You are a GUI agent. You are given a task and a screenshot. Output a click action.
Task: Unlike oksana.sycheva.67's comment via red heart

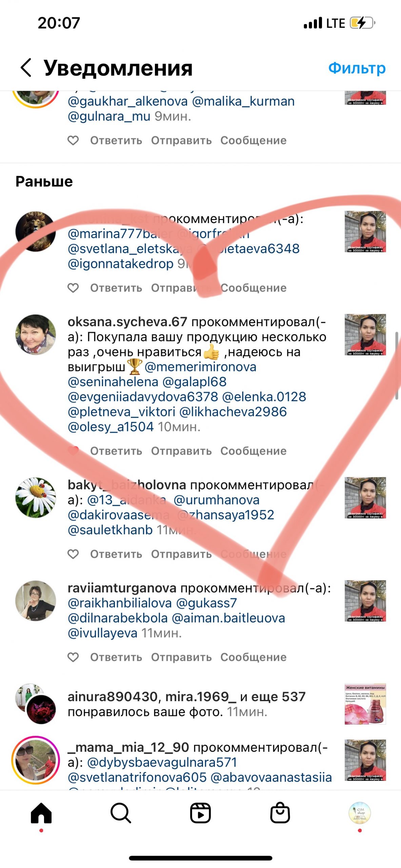(73, 451)
